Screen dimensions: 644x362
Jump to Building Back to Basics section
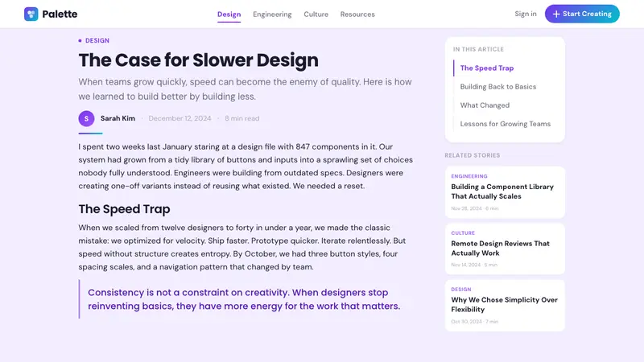tap(498, 87)
